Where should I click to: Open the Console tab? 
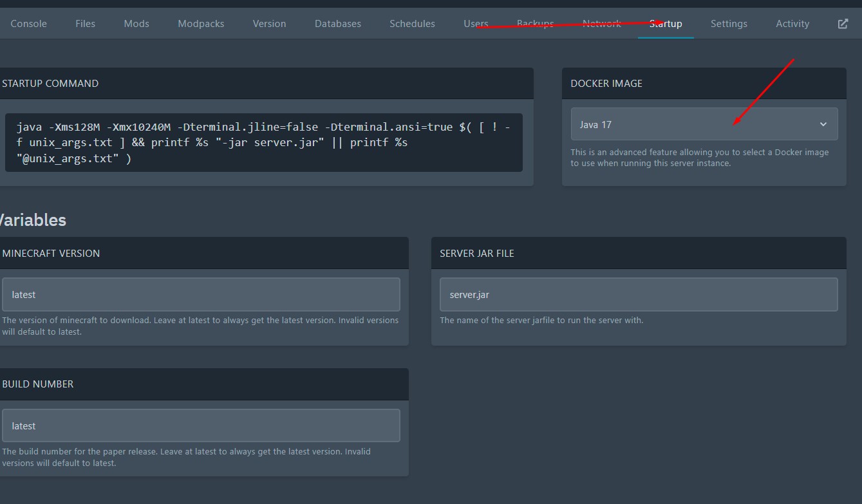[28, 24]
